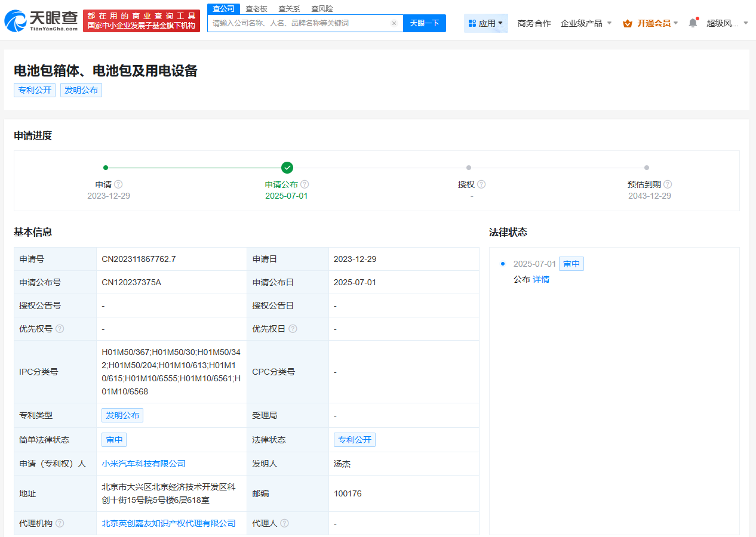
Task: Select the patent title 电池包箱体、电池包及用电设备
Action: click(x=106, y=70)
